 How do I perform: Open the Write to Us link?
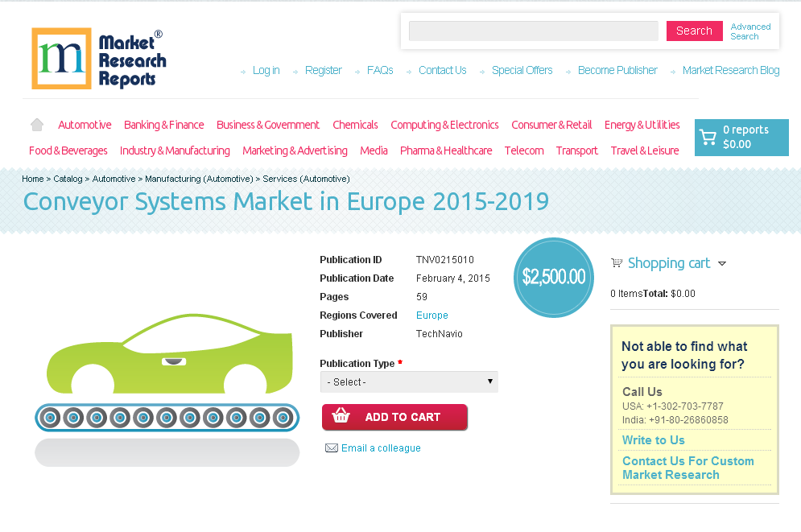[x=653, y=440]
